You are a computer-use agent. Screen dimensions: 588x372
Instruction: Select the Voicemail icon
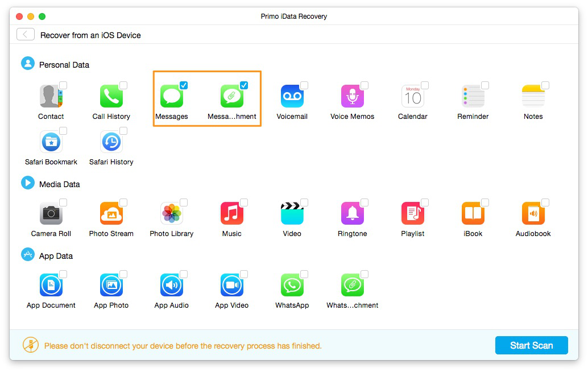(292, 96)
